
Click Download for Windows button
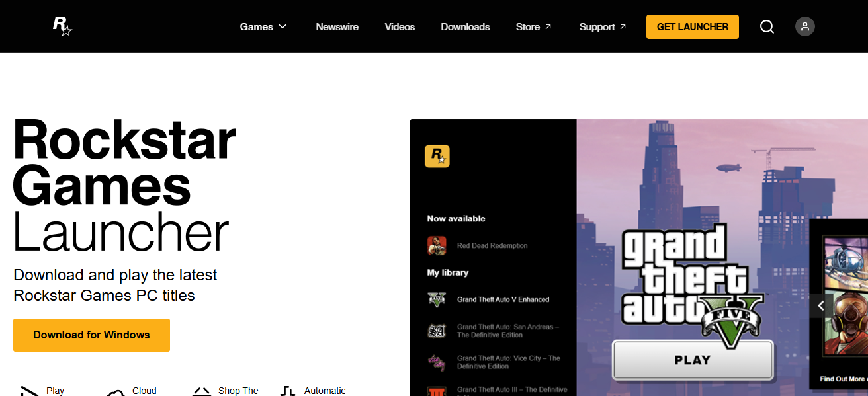[x=91, y=335]
